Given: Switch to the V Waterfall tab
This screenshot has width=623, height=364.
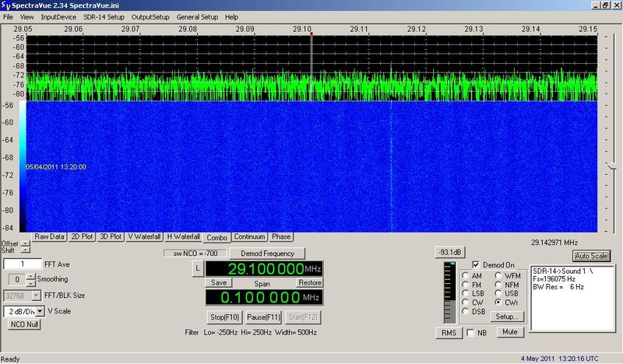Looking at the screenshot, I should coord(144,236).
